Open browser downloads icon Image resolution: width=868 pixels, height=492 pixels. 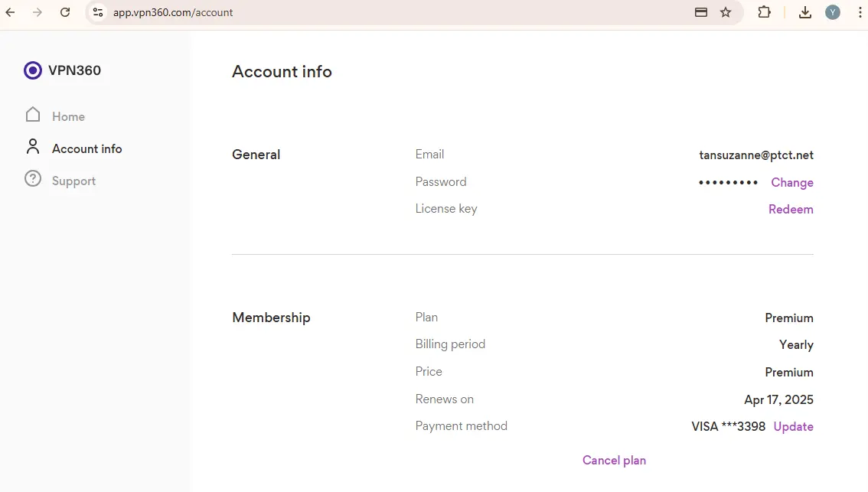coord(805,12)
